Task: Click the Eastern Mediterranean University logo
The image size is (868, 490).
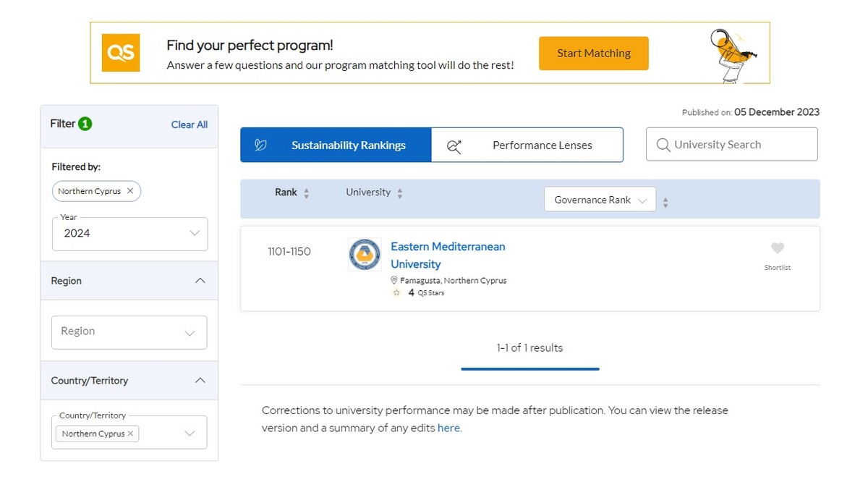Action: pos(365,255)
